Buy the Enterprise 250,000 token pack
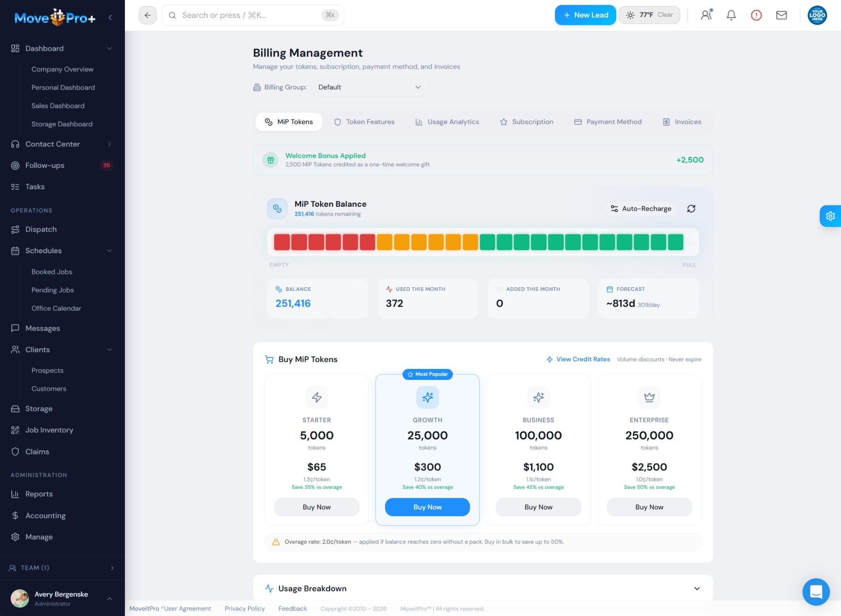 pyautogui.click(x=649, y=507)
